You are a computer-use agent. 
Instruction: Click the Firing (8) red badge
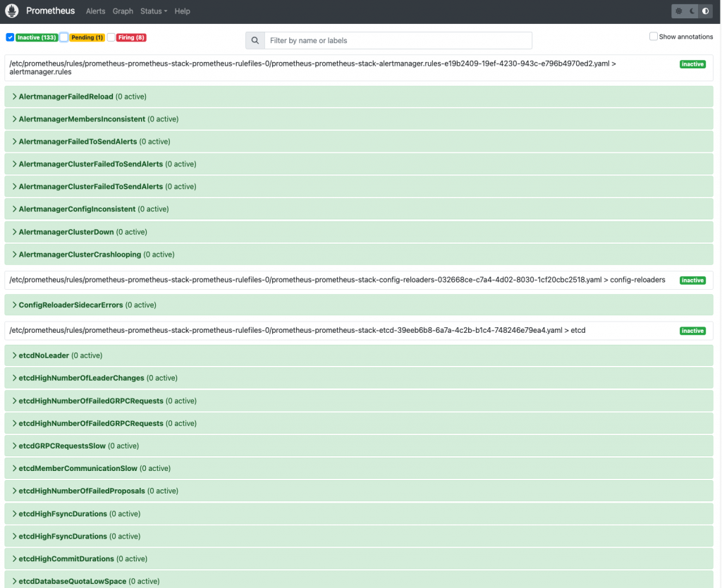click(131, 37)
